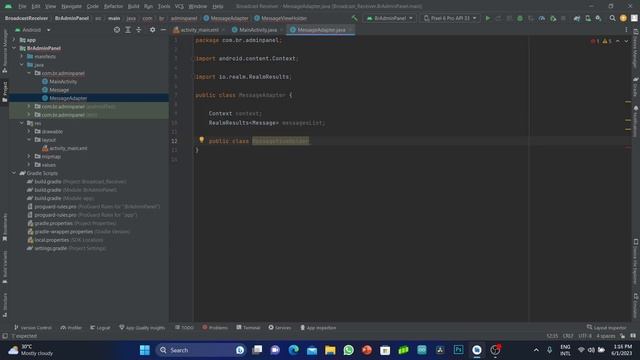Open settings.gradle in Gradle Scripts
This screenshot has width=640, height=360.
coord(50,248)
